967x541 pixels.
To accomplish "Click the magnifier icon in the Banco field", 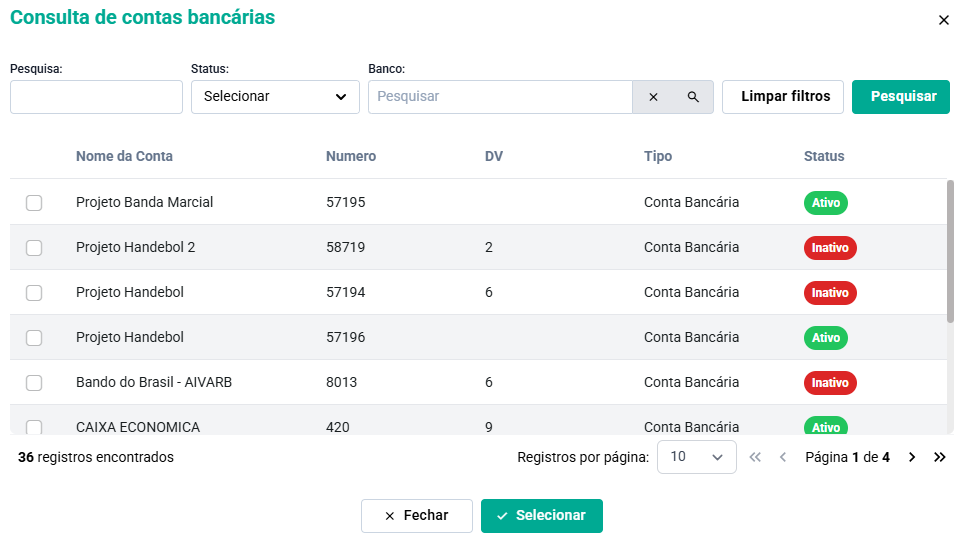I will tap(693, 97).
